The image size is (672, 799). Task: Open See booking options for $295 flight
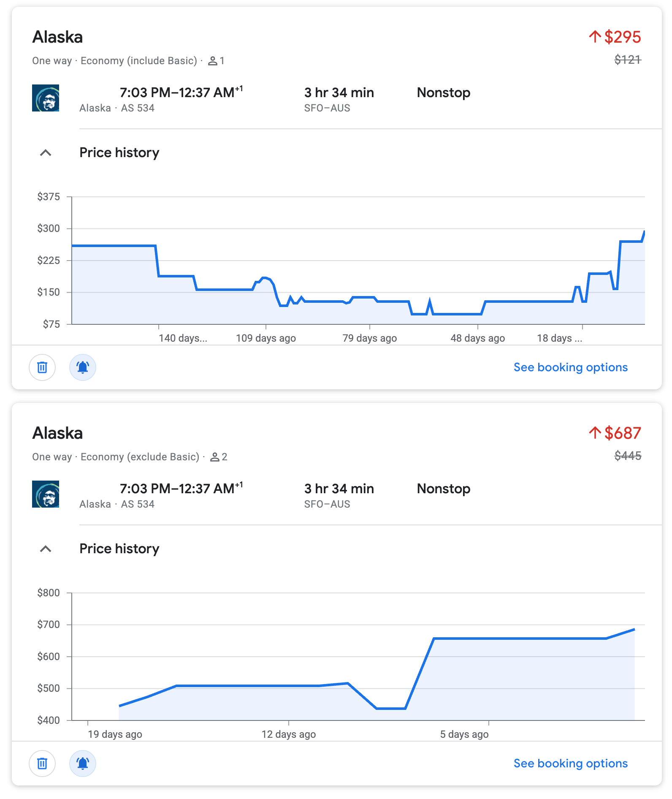[571, 367]
